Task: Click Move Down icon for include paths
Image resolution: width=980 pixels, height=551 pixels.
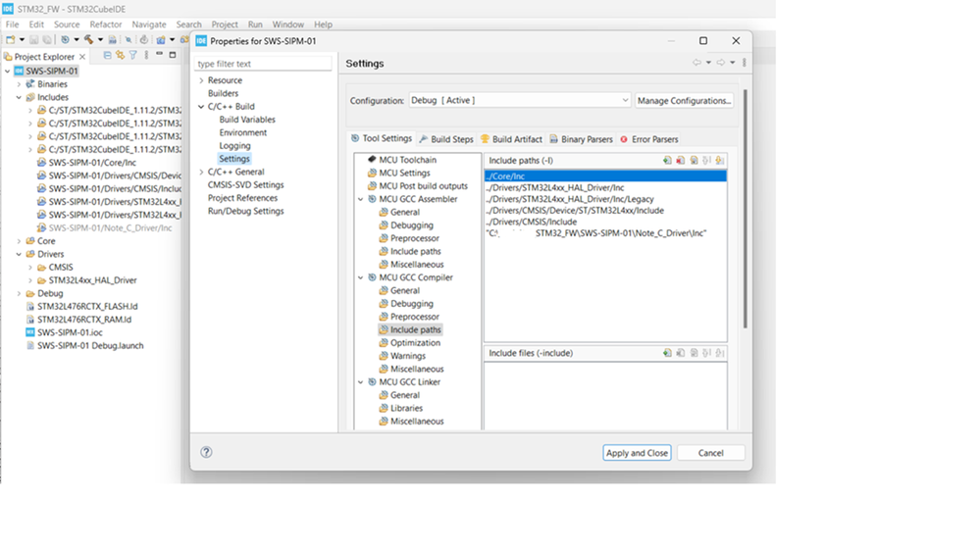Action: click(720, 161)
